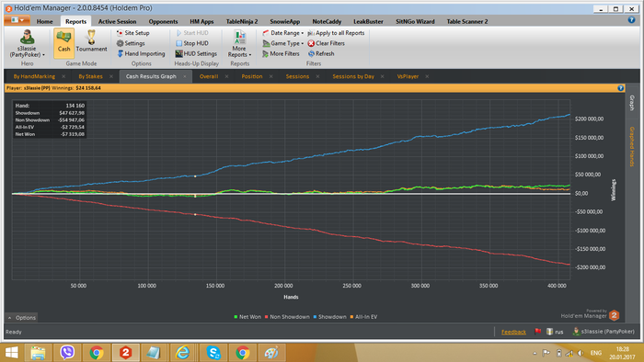This screenshot has width=644, height=362.
Task: Open the LeakBuster tab
Action: (x=368, y=21)
